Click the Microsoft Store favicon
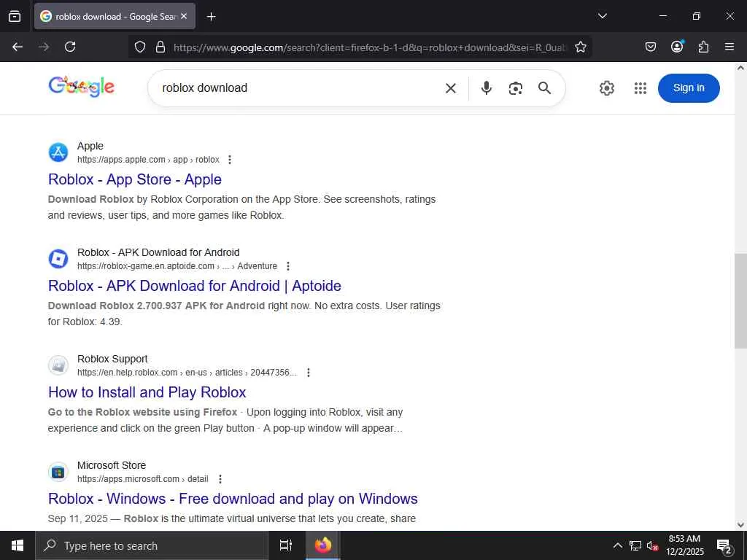This screenshot has width=747, height=560. tap(58, 472)
